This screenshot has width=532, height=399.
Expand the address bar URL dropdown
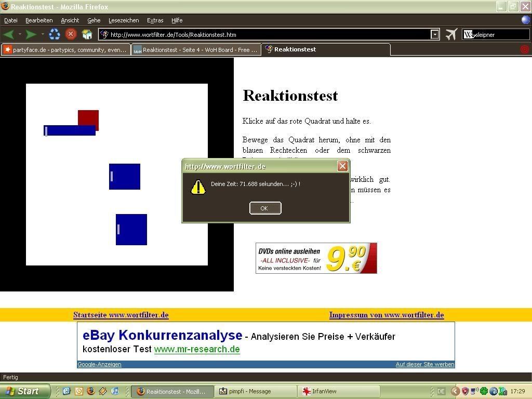coord(435,34)
